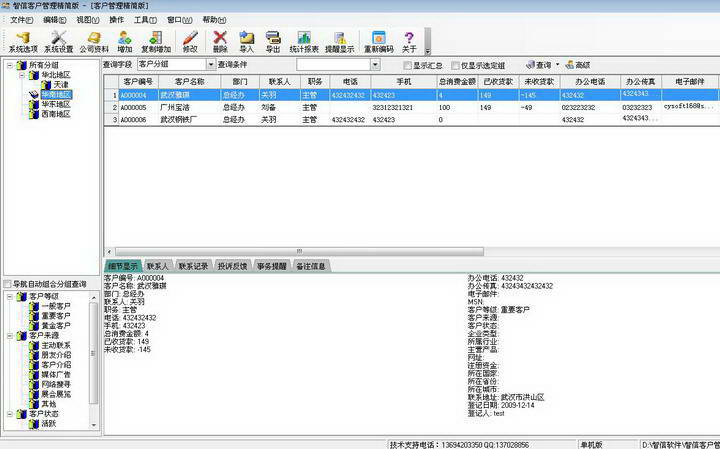Open 系统选项 (system options) from toolbar

coord(22,42)
